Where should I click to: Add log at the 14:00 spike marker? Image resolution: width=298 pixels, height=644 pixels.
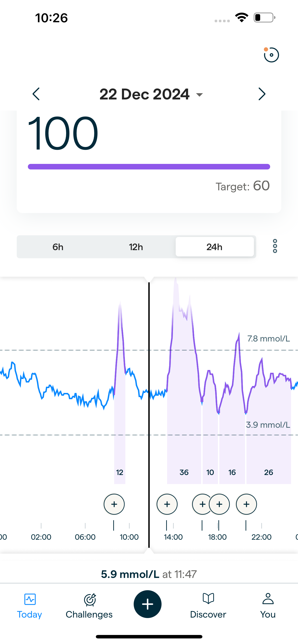167,504
